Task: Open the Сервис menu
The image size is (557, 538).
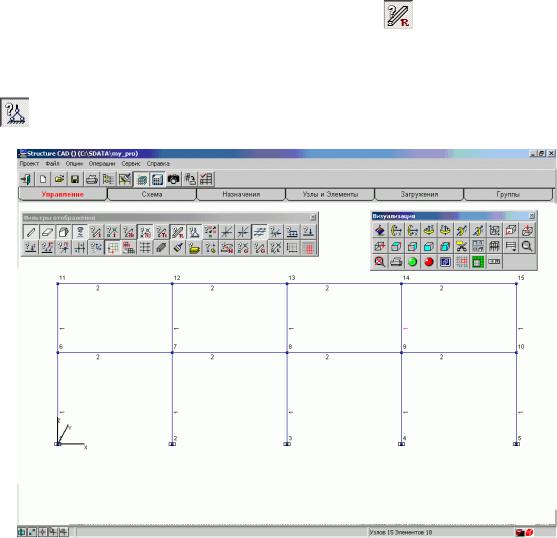Action: (x=131, y=164)
